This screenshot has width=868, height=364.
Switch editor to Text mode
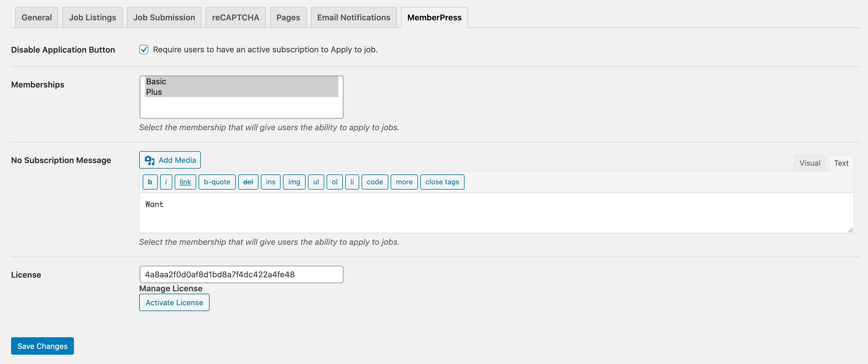[x=841, y=163]
